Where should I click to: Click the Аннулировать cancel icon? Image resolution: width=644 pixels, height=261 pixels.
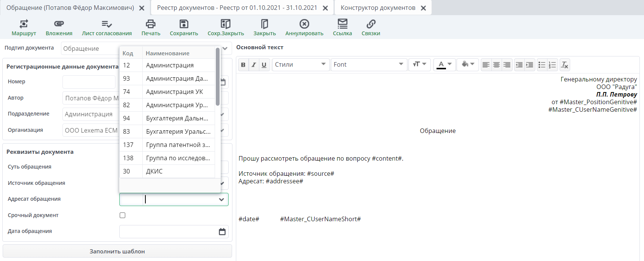[304, 24]
